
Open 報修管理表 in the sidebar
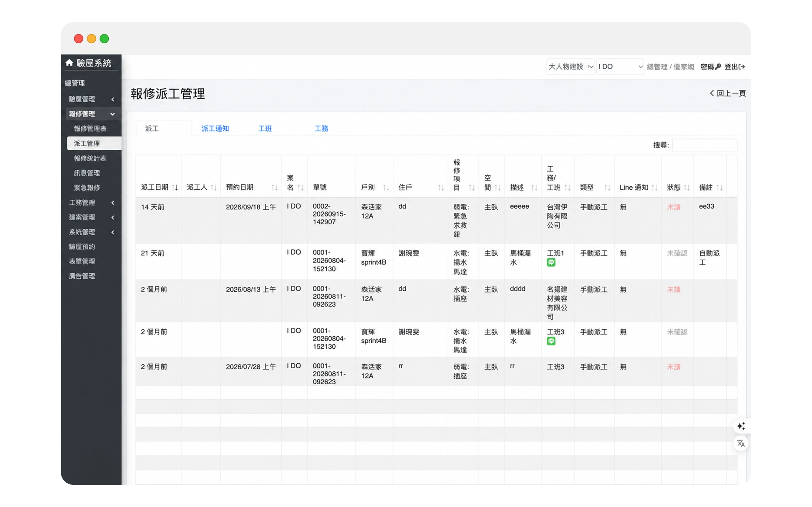click(x=90, y=129)
